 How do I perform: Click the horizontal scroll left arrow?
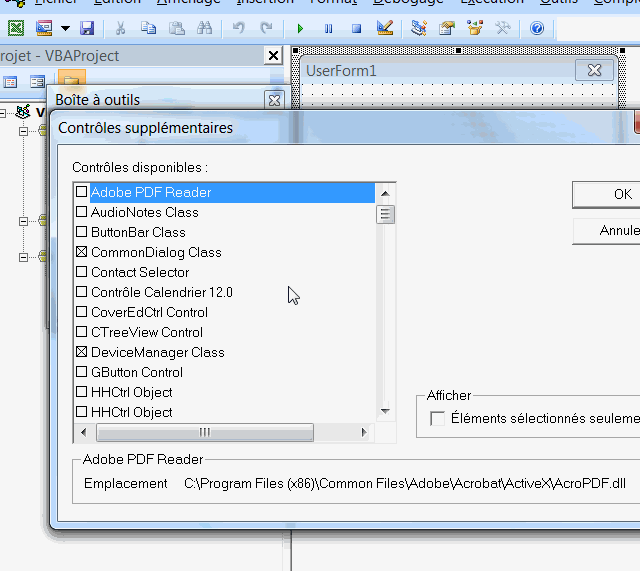[x=84, y=432]
